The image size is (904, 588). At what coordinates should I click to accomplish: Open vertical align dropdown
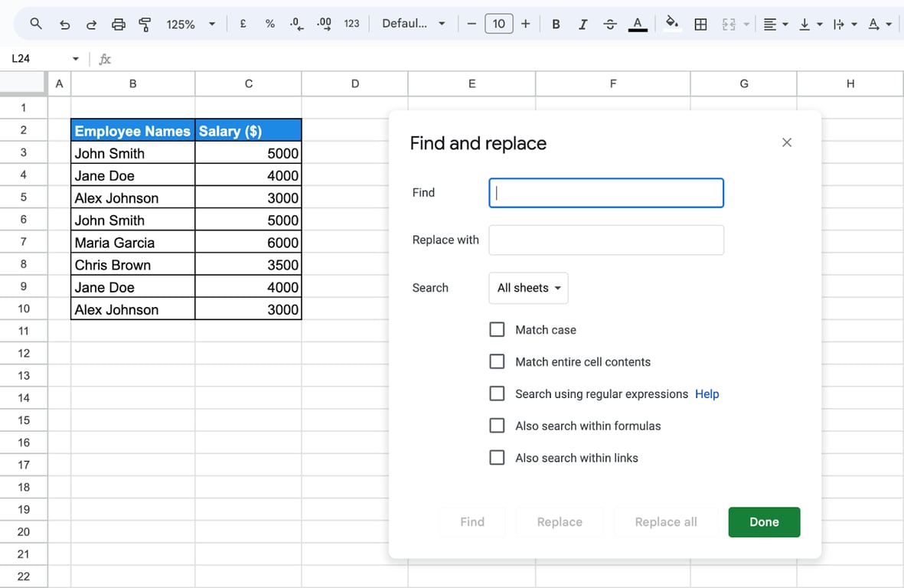click(x=810, y=24)
